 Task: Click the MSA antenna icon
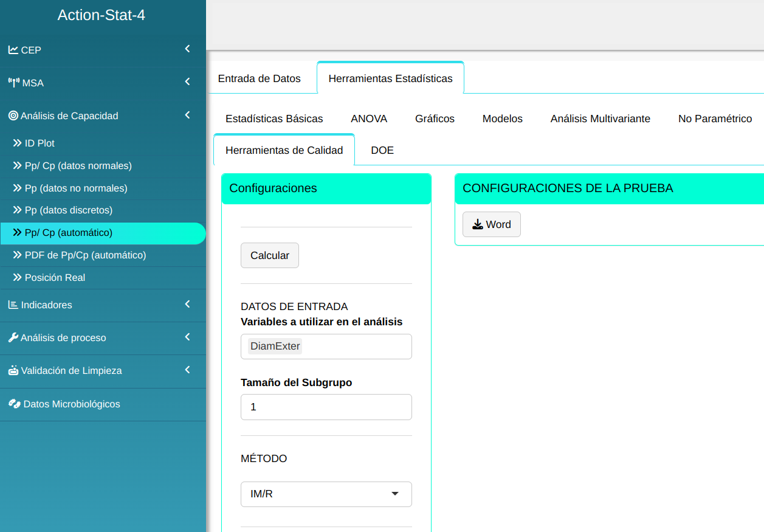coord(13,83)
